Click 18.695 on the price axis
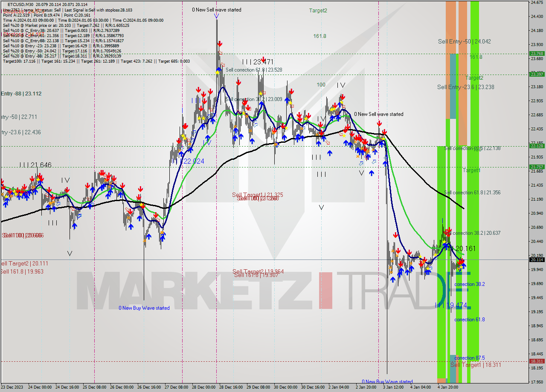 pos(537,340)
